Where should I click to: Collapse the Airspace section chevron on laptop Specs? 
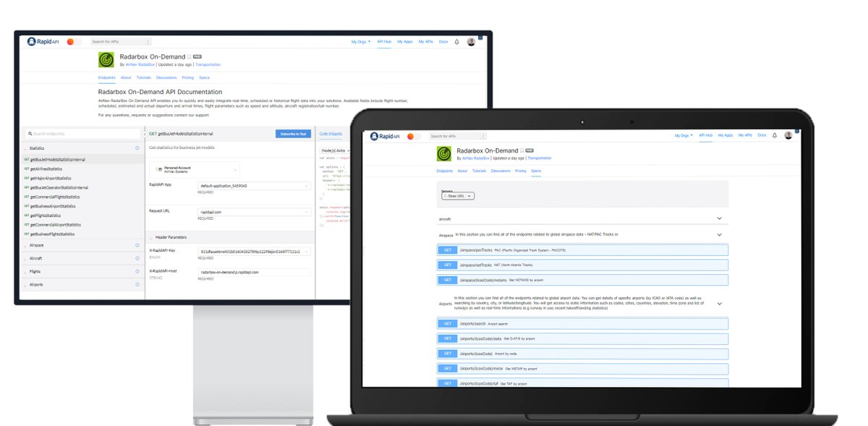tap(719, 234)
